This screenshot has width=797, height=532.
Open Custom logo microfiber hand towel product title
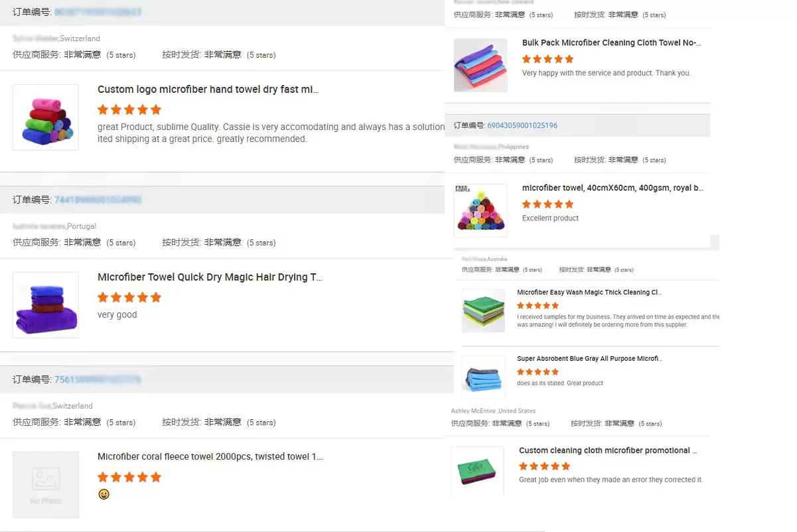(x=208, y=90)
